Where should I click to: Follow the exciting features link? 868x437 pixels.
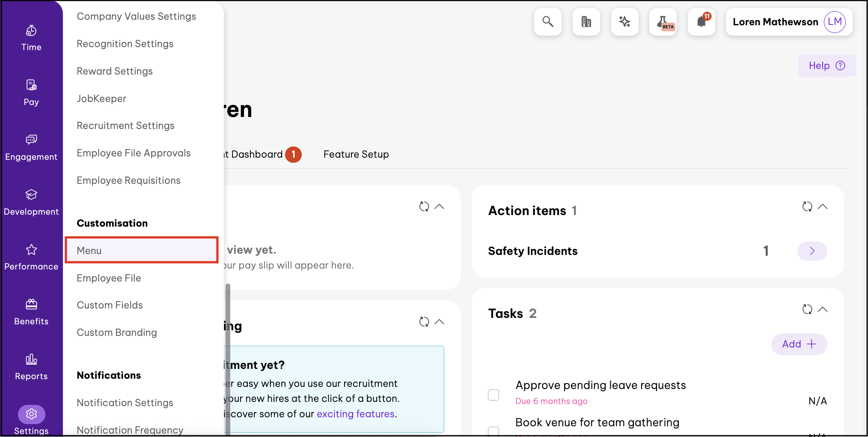pos(355,414)
